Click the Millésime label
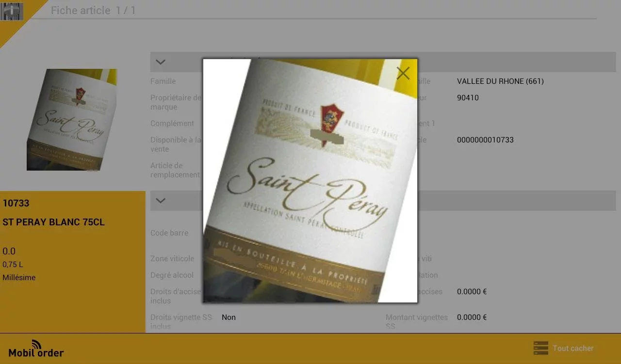 19,278
